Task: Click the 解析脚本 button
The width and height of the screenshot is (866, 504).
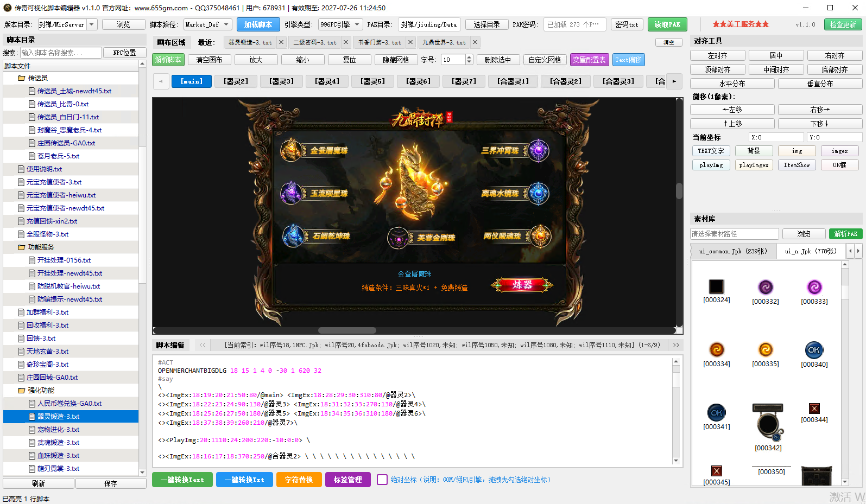Action: (168, 60)
